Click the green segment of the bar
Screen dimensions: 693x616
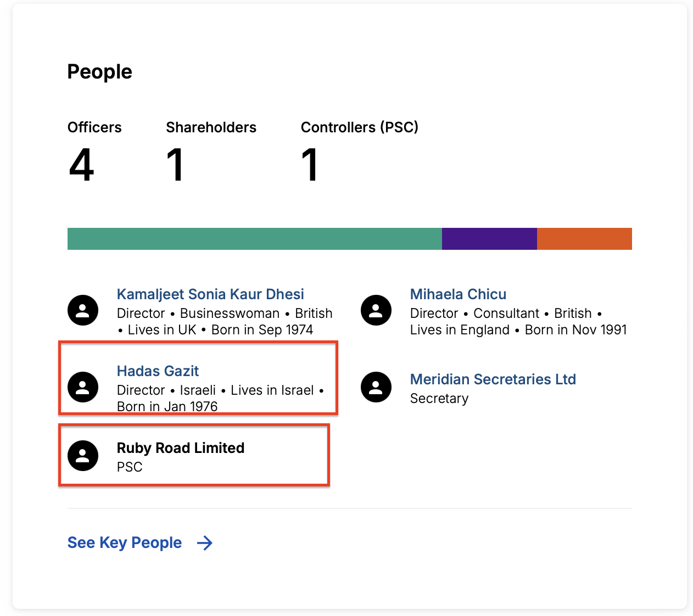tap(254, 239)
